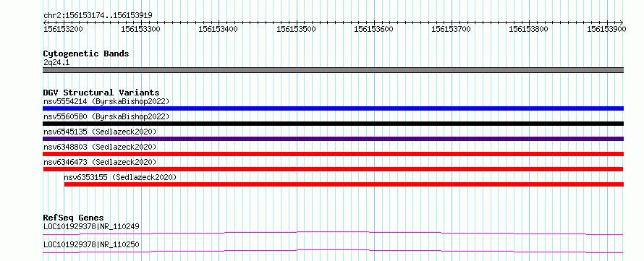Click ruler position 156153600
Image resolution: width=644 pixels, height=261 pixels.
tap(373, 29)
